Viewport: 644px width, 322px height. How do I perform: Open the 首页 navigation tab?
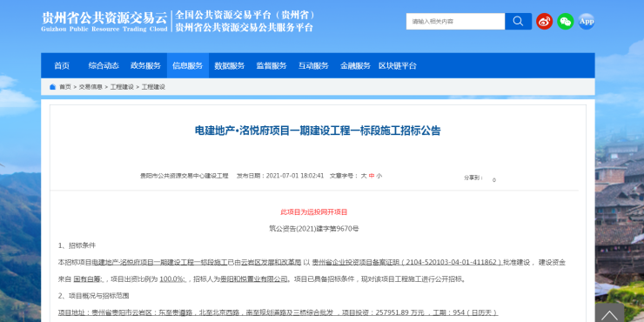pyautogui.click(x=62, y=66)
